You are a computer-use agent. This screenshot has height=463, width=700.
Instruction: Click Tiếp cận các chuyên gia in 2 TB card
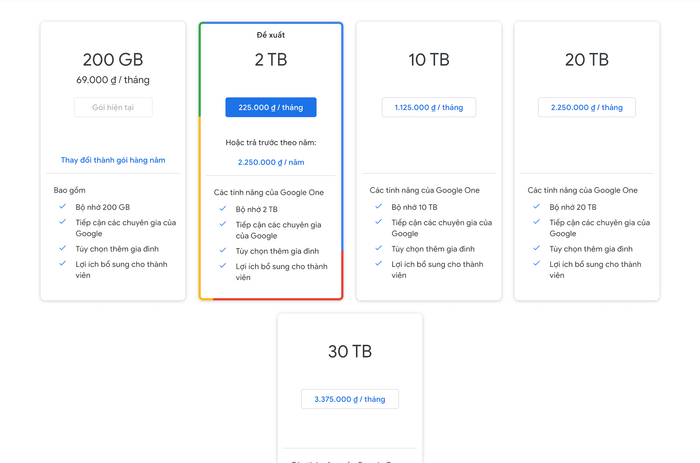279,230
